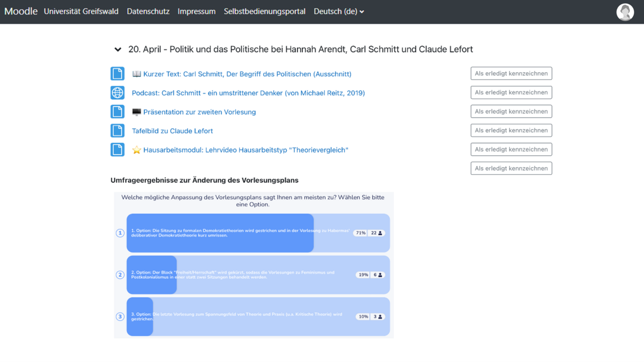Image resolution: width=644 pixels, height=362 pixels.
Task: Open the Podcast Carl Schmitt link
Action: pyautogui.click(x=248, y=93)
